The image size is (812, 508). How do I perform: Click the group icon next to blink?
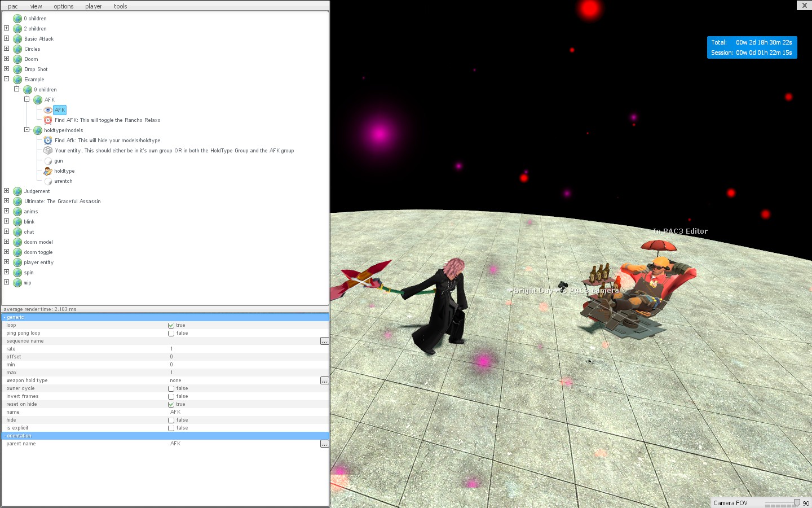17,222
